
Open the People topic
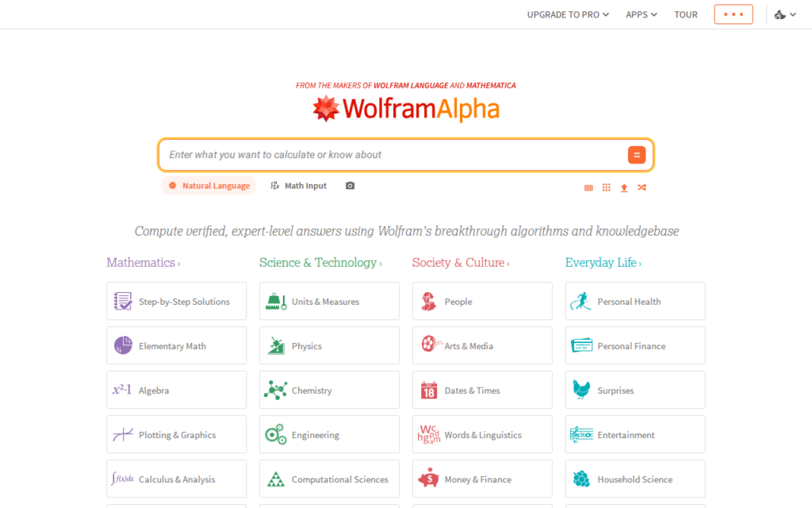point(482,301)
